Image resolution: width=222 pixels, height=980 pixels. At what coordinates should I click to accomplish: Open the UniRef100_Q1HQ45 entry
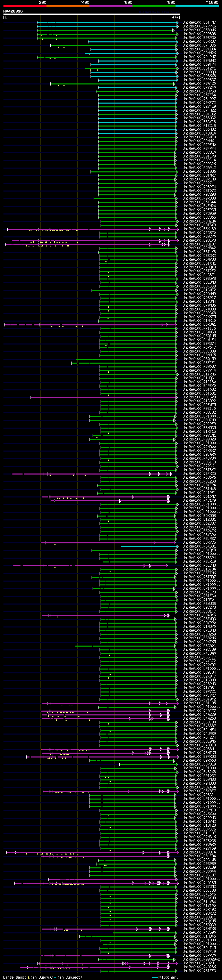point(199,936)
